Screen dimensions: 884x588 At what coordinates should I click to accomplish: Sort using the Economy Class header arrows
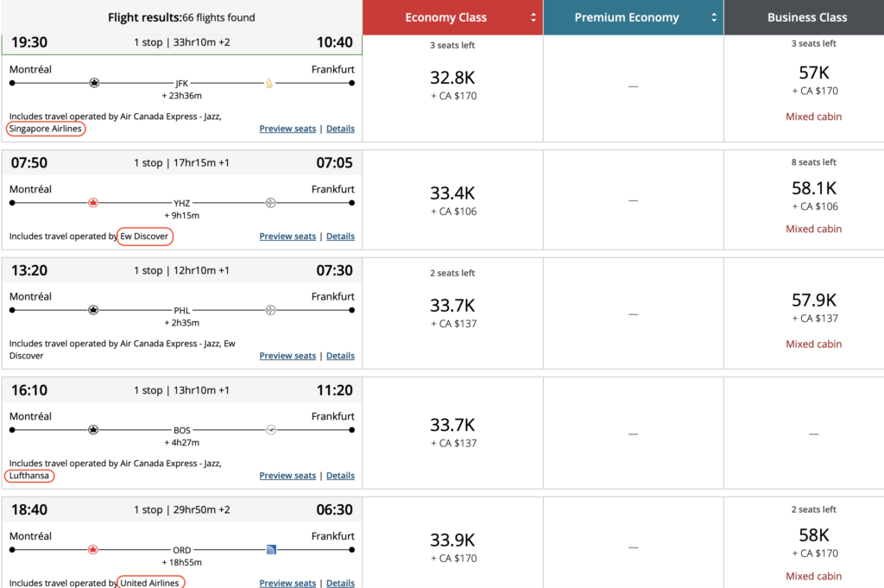click(534, 17)
